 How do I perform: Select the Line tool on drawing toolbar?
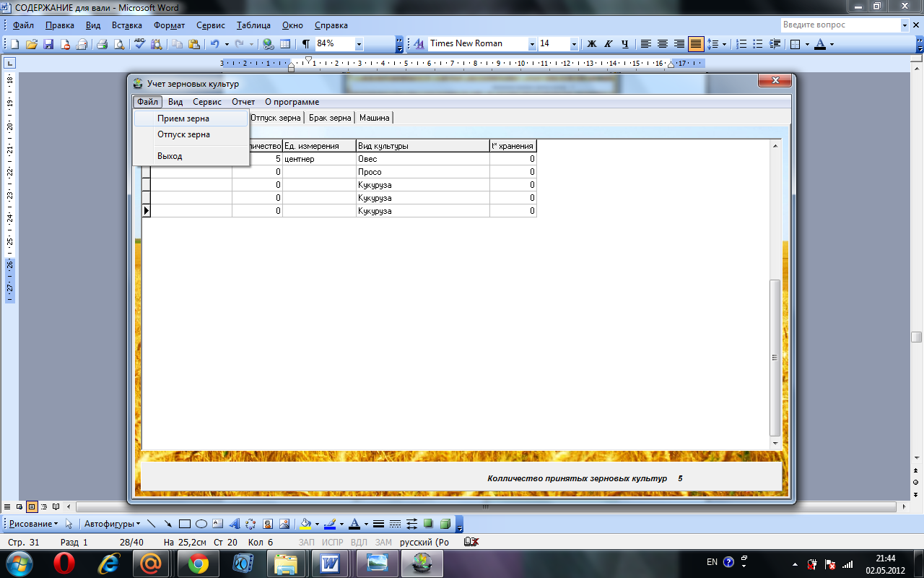152,524
